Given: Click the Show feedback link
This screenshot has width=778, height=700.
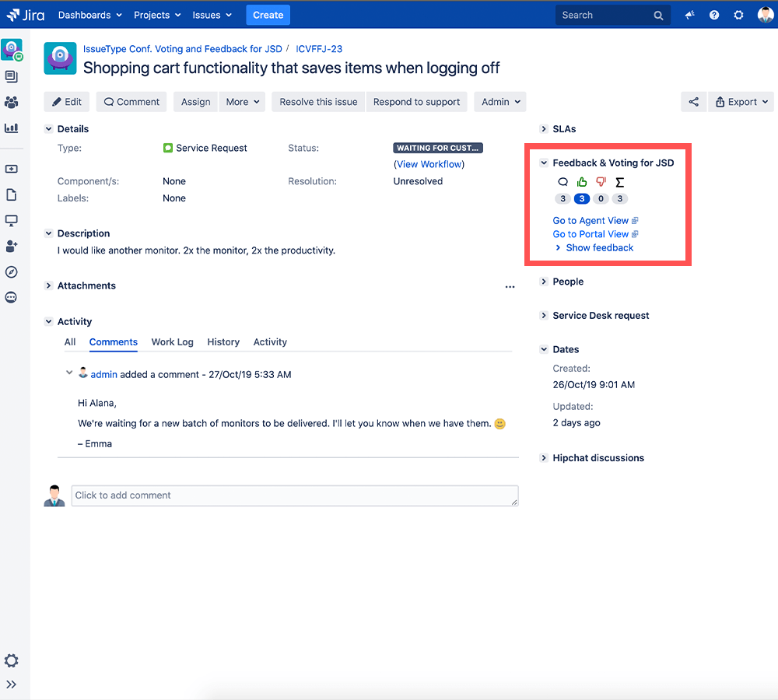Looking at the screenshot, I should pyautogui.click(x=599, y=247).
